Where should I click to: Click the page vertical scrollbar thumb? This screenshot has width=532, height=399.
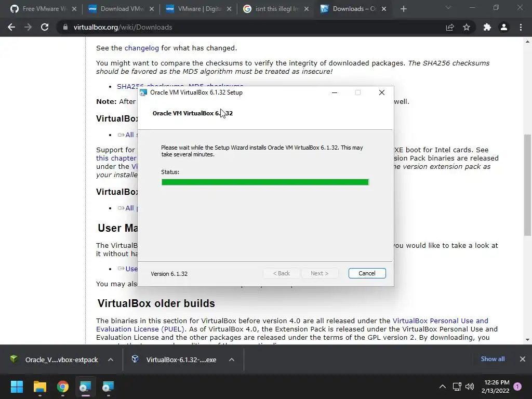coord(527,185)
